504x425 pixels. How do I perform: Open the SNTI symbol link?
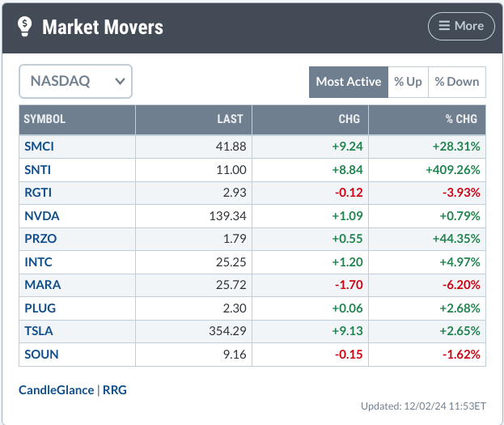[37, 169]
